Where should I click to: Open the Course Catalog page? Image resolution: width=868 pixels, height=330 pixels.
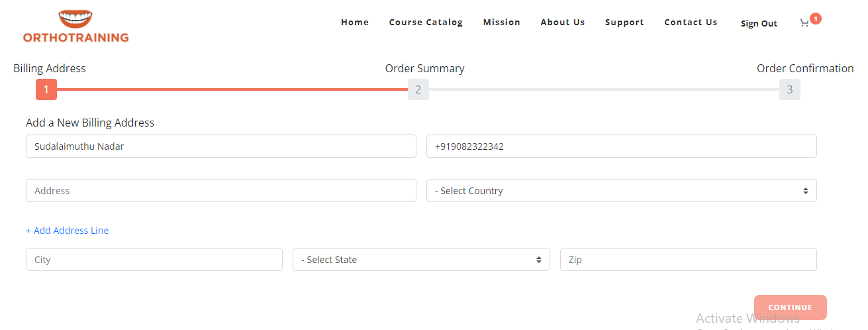click(426, 23)
